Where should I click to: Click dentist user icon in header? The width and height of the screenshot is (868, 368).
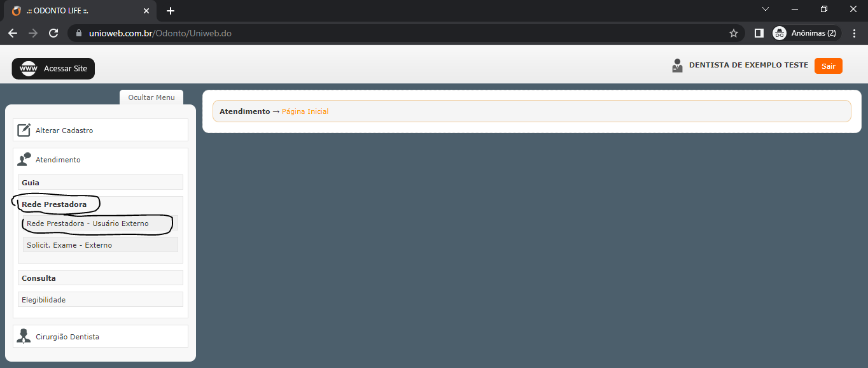tap(677, 66)
